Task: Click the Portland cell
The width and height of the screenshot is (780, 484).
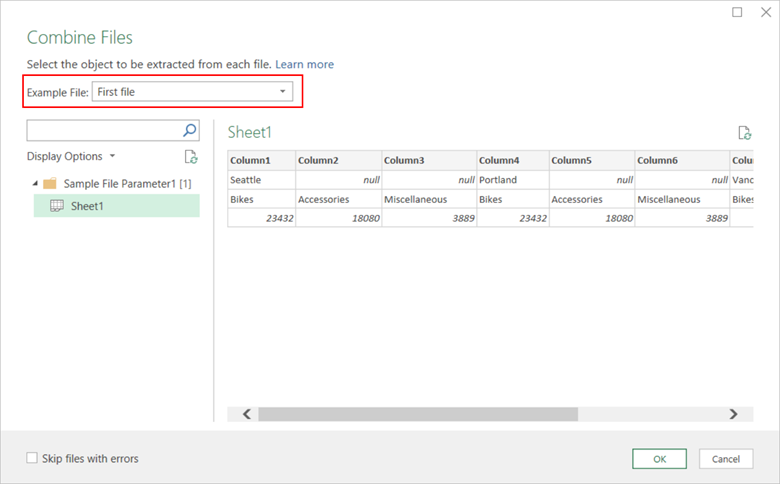Action: point(513,180)
